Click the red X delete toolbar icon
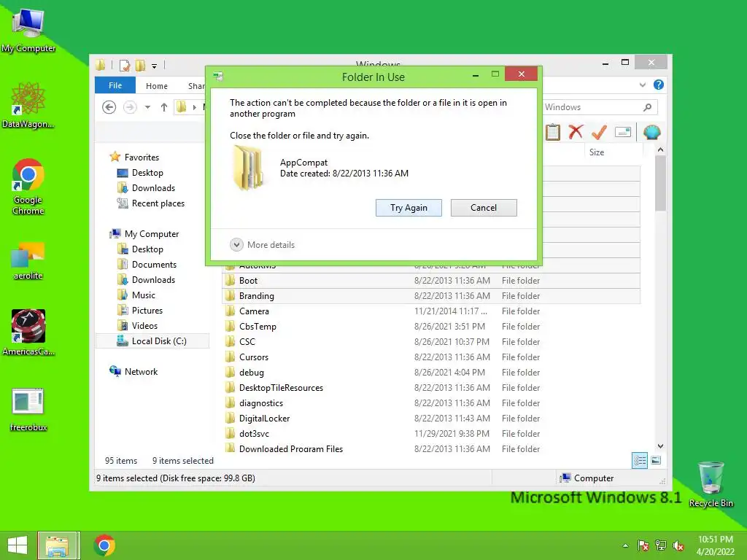Viewport: 747px width, 560px height. pyautogui.click(x=576, y=132)
